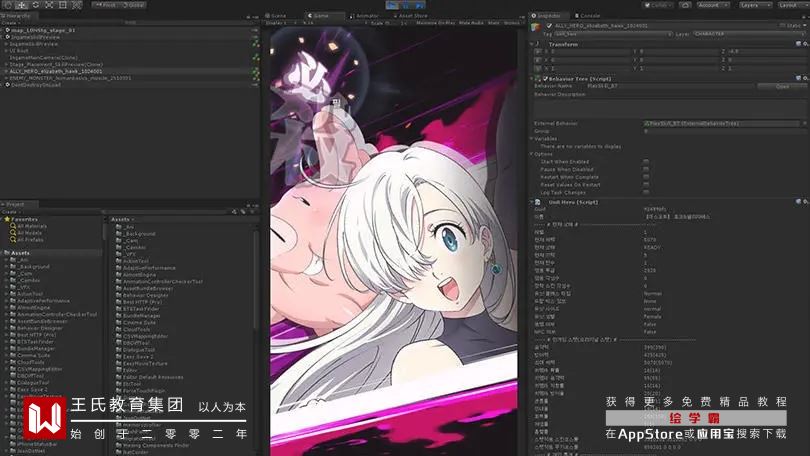Switch to the Asset Store tab
Screen dimensions: 810x456
[411, 16]
